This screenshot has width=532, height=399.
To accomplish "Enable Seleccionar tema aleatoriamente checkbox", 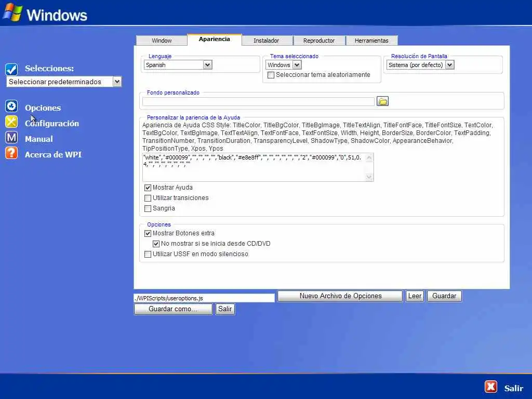I will pyautogui.click(x=271, y=75).
